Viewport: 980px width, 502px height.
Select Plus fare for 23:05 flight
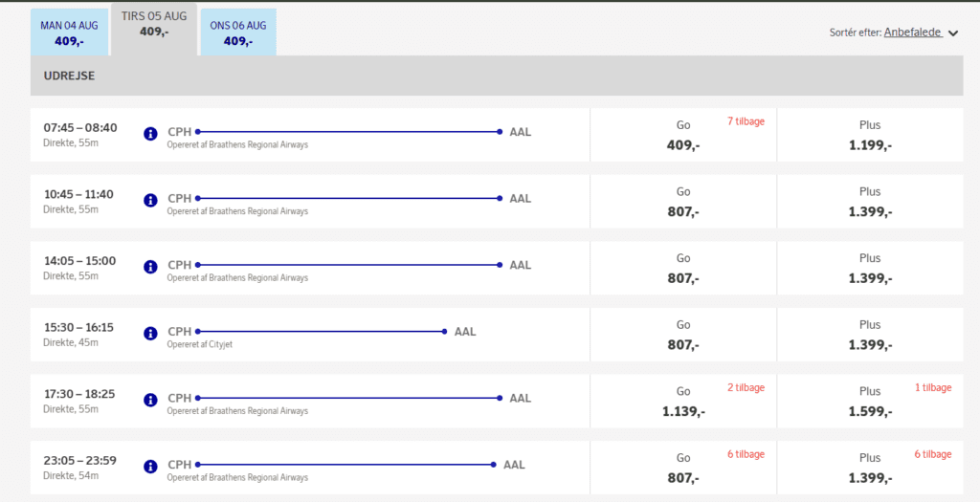pyautogui.click(x=870, y=469)
